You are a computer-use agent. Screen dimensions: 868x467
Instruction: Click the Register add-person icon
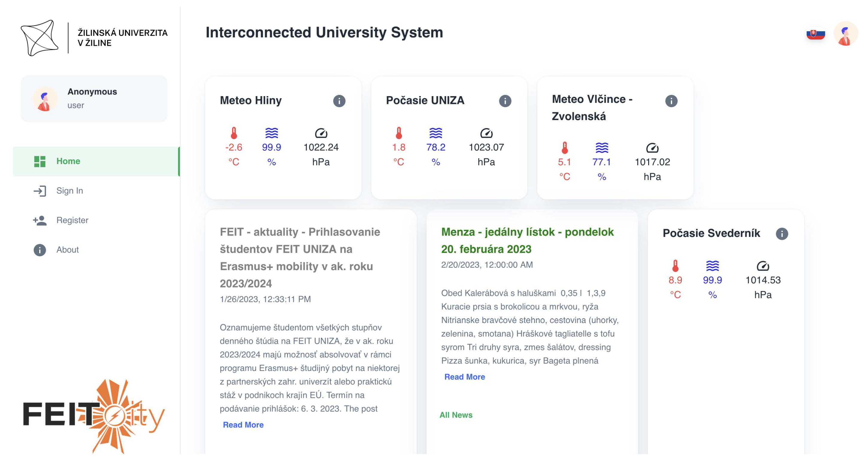40,221
